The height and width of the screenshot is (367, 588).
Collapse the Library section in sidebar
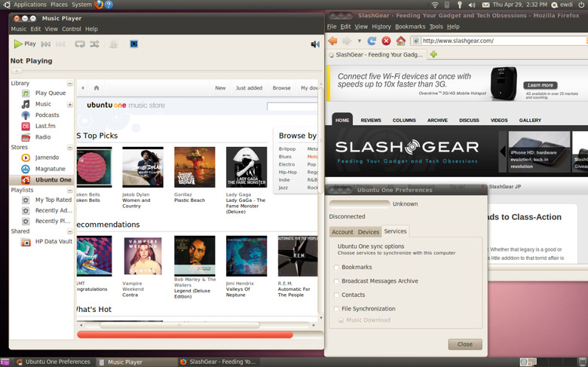tap(70, 83)
